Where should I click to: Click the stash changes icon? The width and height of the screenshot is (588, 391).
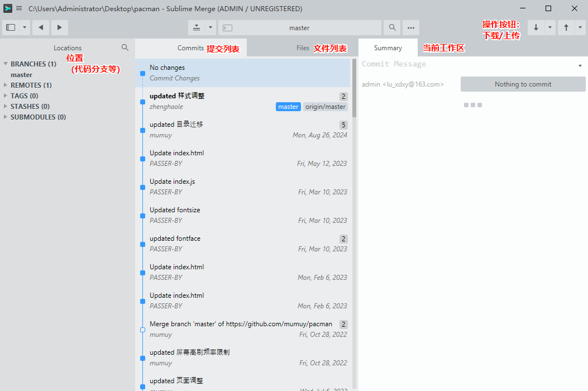pyautogui.click(x=197, y=27)
